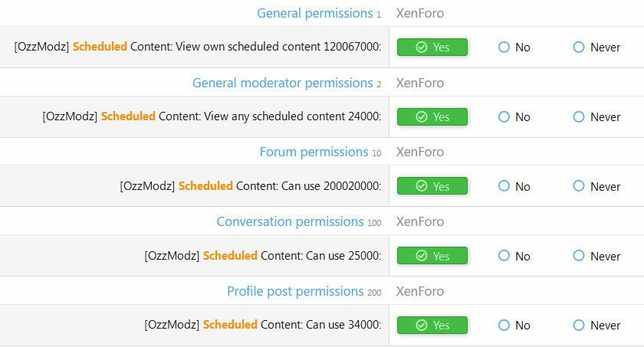Select Yes for Can use 25000
644x347 pixels.
click(x=432, y=256)
